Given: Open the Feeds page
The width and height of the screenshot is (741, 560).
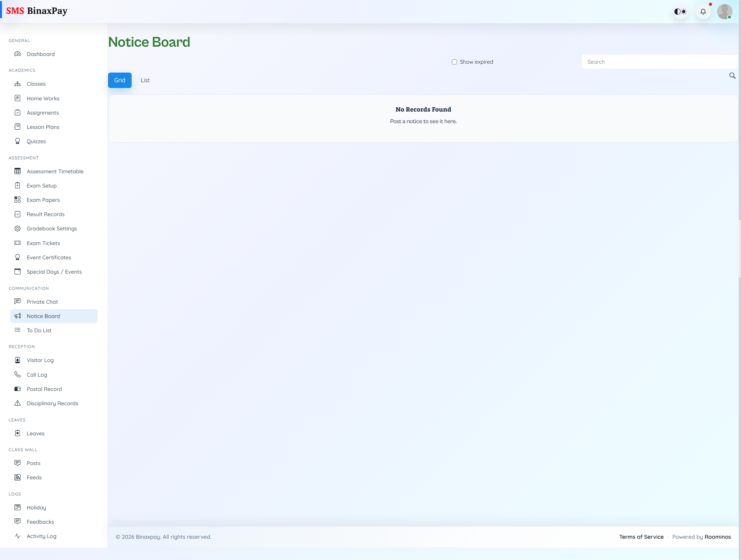Looking at the screenshot, I should [34, 477].
